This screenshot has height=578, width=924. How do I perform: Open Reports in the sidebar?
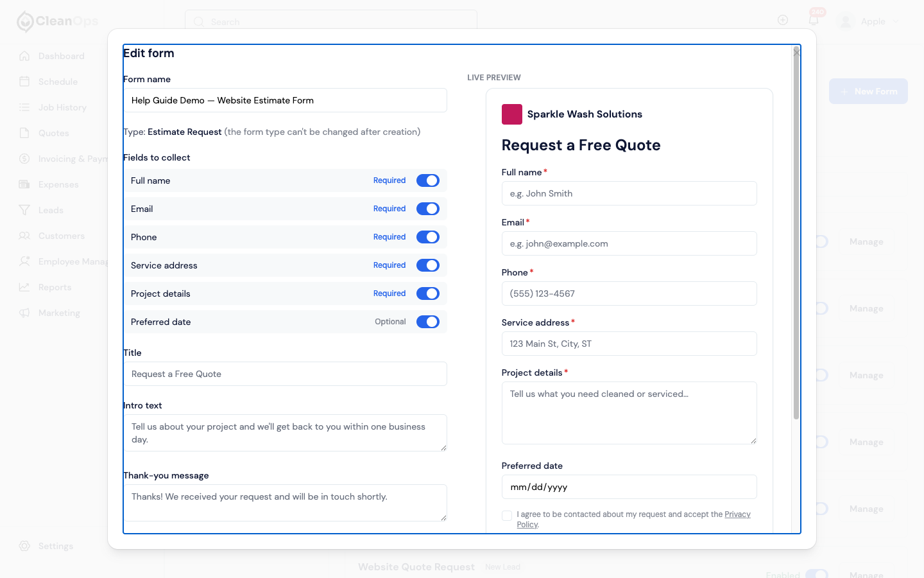[x=55, y=287]
